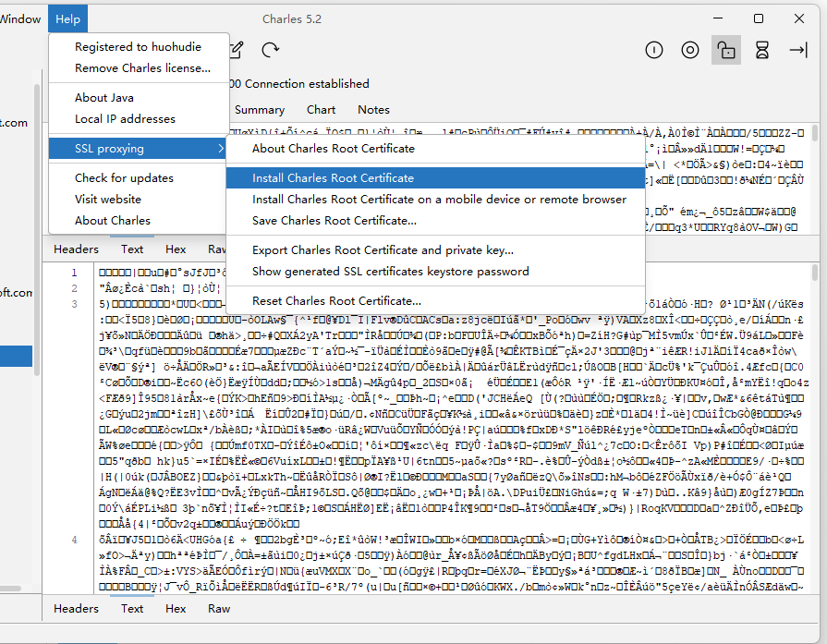Select Save Charles Root Certificate...
Screen dimensions: 827x644
click(435, 221)
